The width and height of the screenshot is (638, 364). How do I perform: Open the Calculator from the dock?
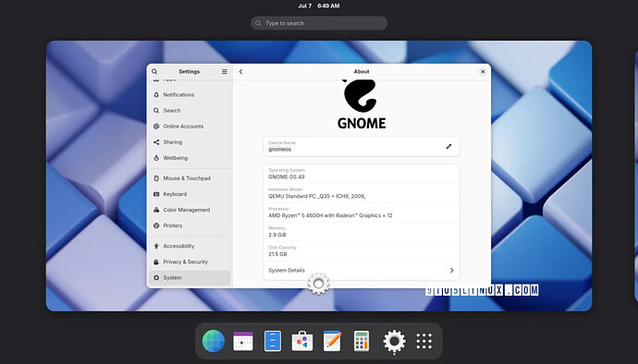tap(362, 341)
